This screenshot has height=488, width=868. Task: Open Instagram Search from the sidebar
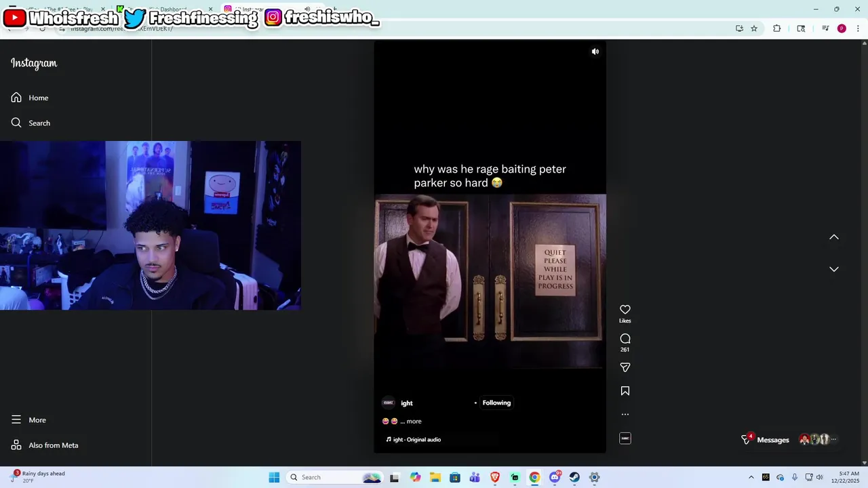pyautogui.click(x=31, y=123)
